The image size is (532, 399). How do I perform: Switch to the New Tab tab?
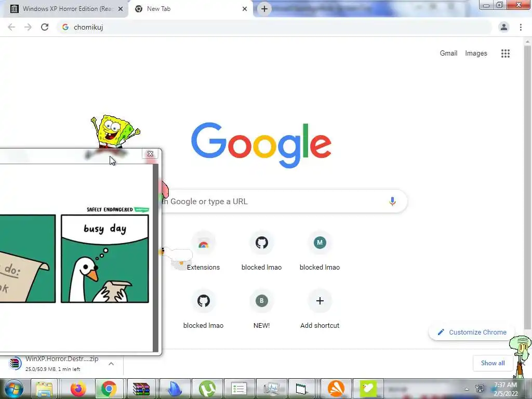tap(190, 9)
